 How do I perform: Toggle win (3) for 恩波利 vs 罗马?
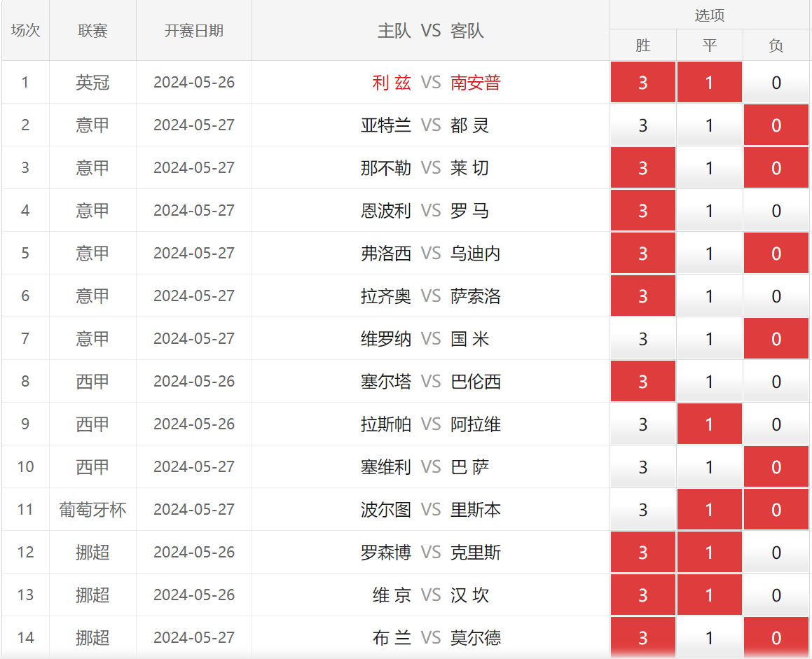pos(642,211)
